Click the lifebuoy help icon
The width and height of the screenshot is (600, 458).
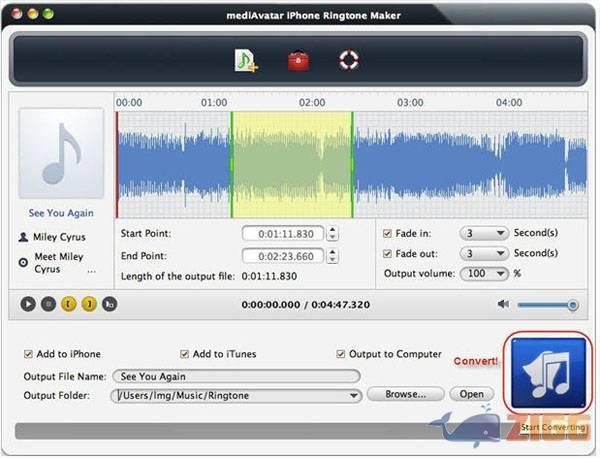[349, 60]
